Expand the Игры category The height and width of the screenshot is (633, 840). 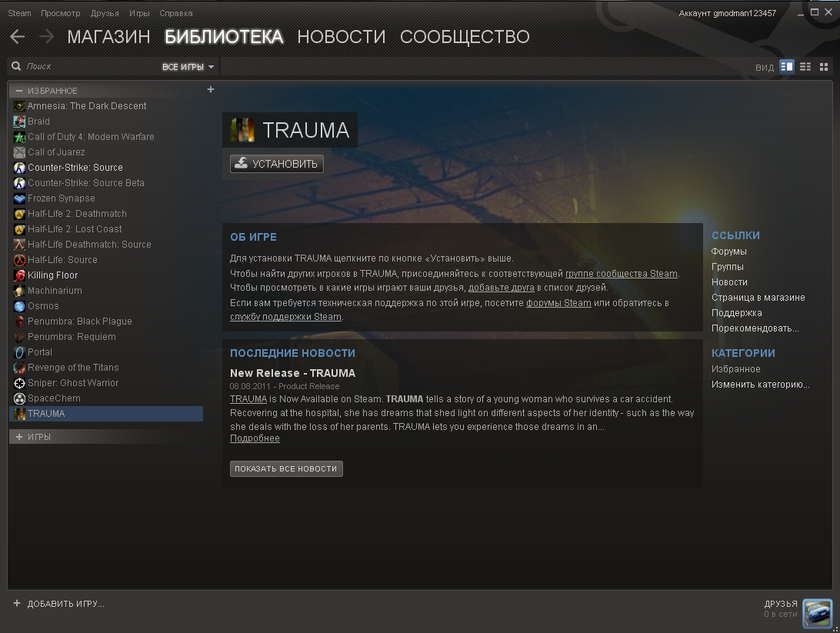tap(19, 437)
